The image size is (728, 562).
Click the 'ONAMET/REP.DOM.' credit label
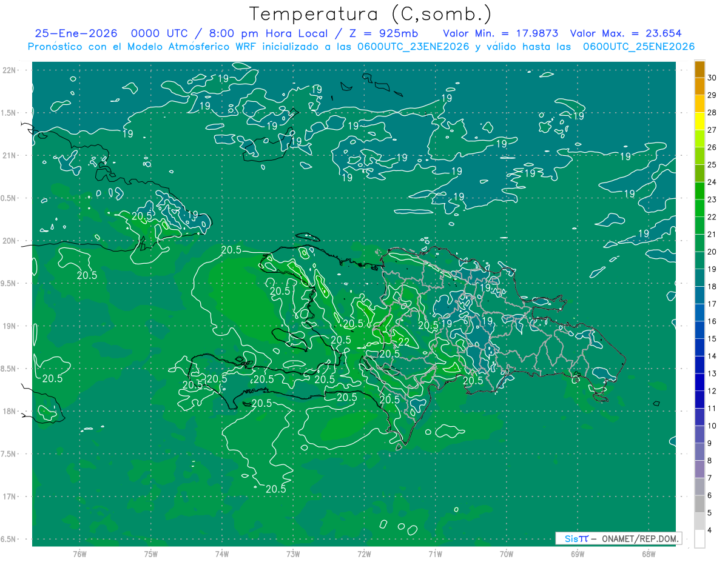pyautogui.click(x=639, y=538)
